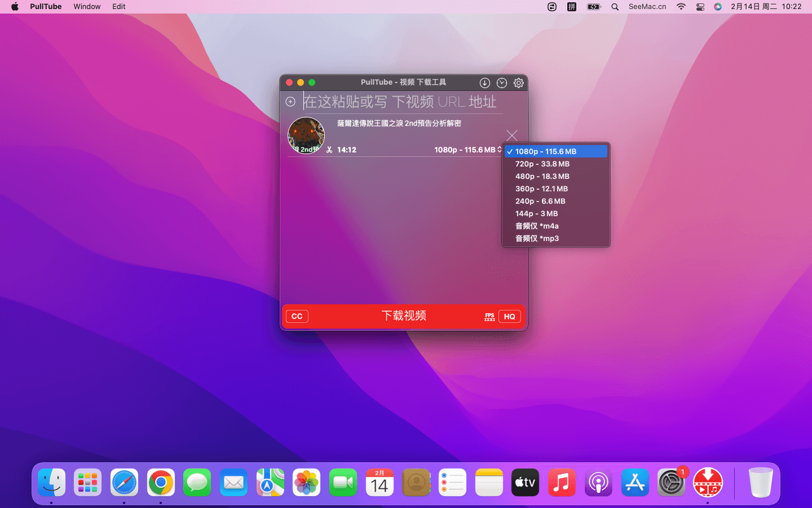The height and width of the screenshot is (508, 812).
Task: Open the downloads list icon in PullTube title bar
Action: coord(485,83)
